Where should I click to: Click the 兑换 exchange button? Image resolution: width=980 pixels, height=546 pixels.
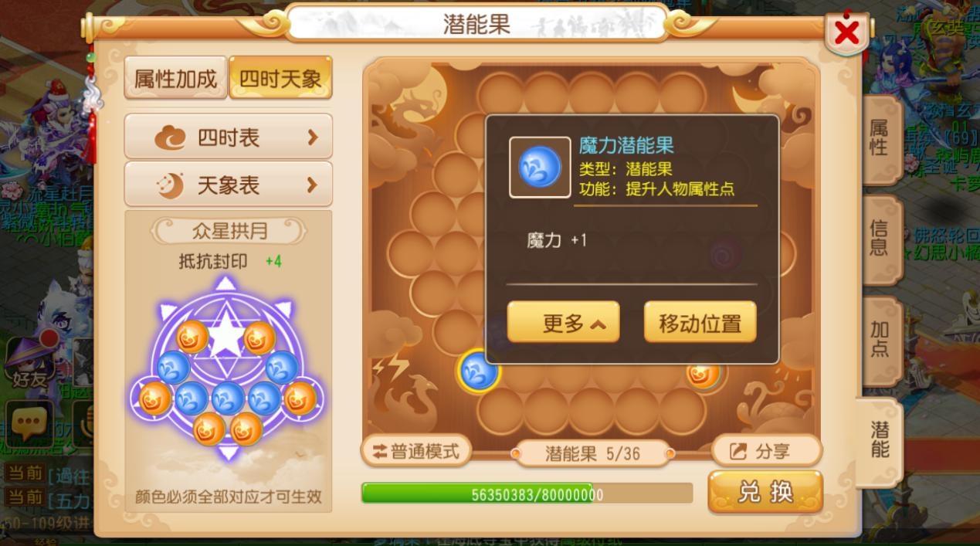[x=765, y=491]
